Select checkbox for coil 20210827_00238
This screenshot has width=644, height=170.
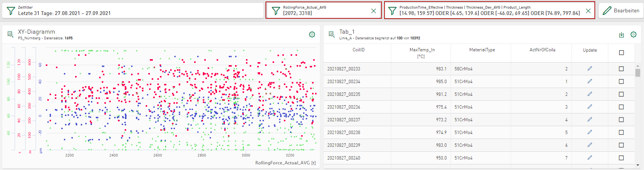click(621, 132)
